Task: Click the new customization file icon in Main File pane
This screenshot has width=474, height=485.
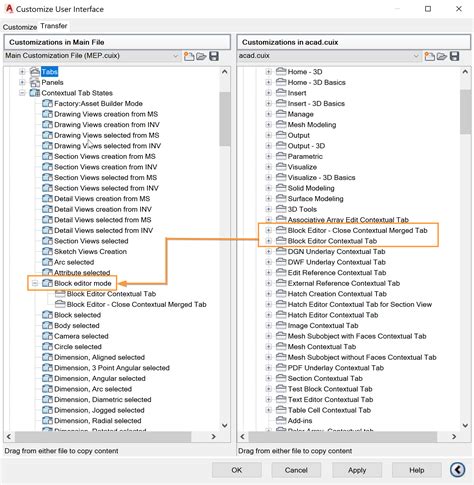Action: 189,56
